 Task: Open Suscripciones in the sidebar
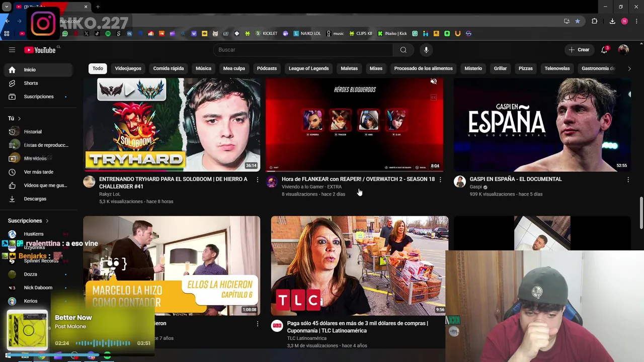coord(39,97)
